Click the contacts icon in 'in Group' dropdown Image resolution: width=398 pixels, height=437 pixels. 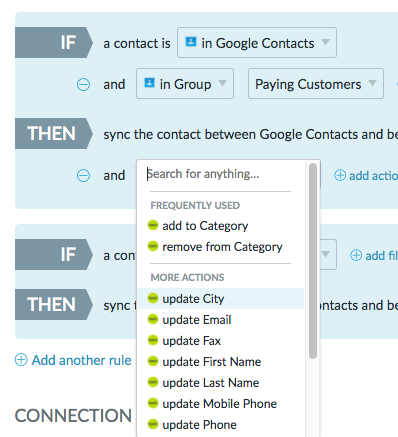pyautogui.click(x=149, y=82)
